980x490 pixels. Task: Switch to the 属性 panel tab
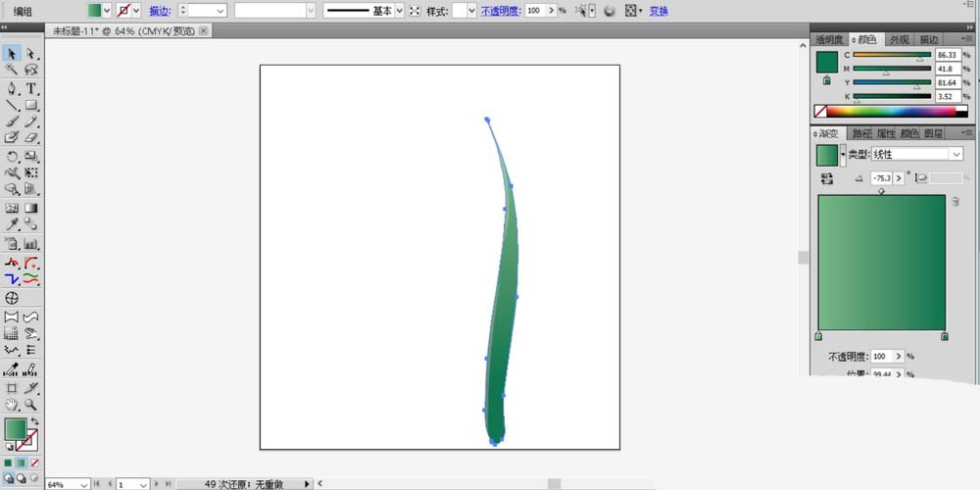886,133
